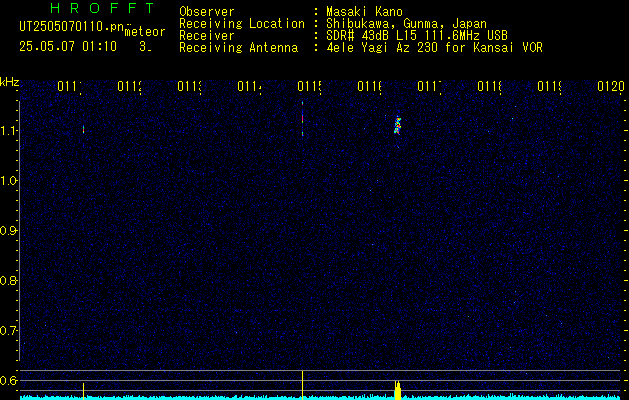Click the 0115 time marker label
The image size is (629, 400).
click(x=310, y=86)
